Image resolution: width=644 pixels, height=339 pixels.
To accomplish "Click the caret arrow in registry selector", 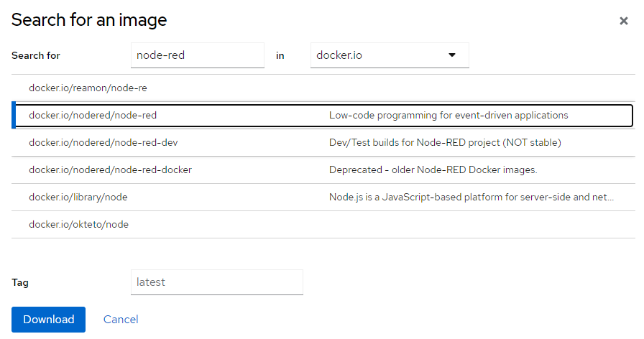I will point(452,55).
